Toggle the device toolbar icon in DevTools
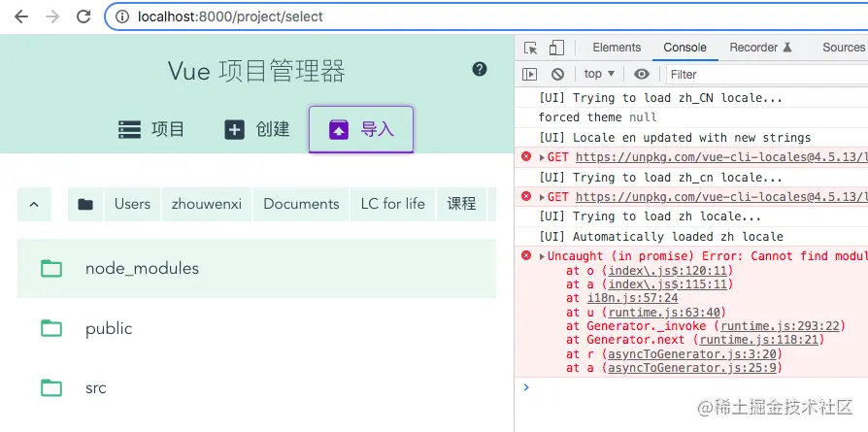Image resolution: width=868 pixels, height=432 pixels. point(556,49)
